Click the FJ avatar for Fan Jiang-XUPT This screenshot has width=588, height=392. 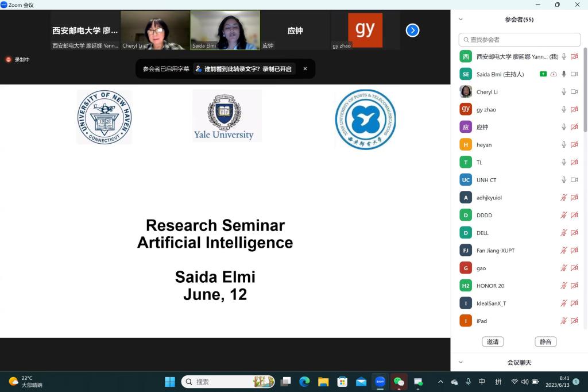click(x=466, y=251)
